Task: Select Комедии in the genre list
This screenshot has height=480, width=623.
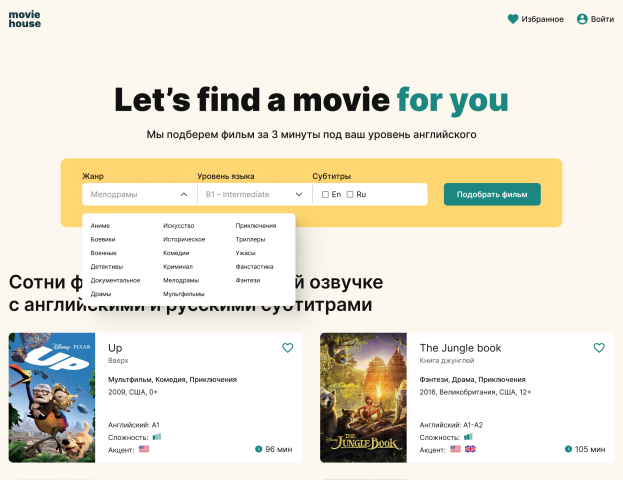Action: click(176, 253)
